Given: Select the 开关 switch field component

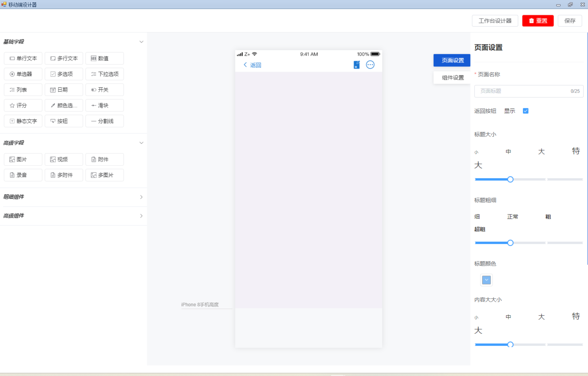Looking at the screenshot, I should coord(104,90).
